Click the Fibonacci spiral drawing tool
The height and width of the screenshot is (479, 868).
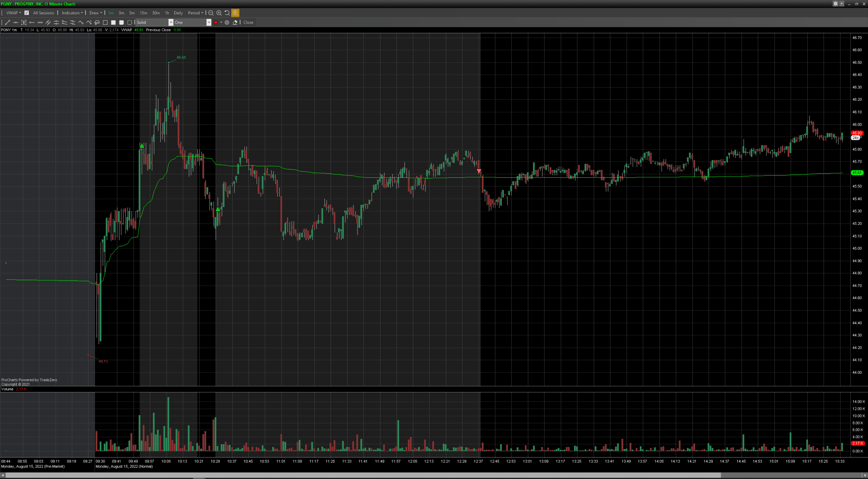click(97, 23)
